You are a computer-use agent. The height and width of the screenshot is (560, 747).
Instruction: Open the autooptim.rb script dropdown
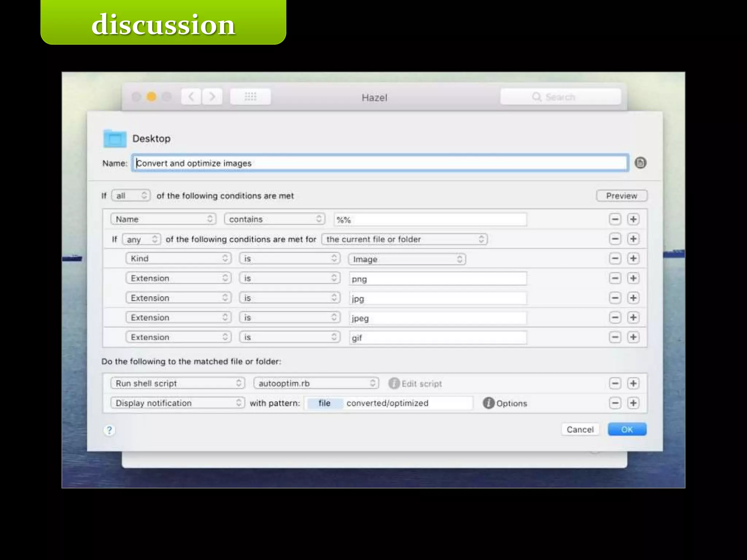(x=316, y=383)
